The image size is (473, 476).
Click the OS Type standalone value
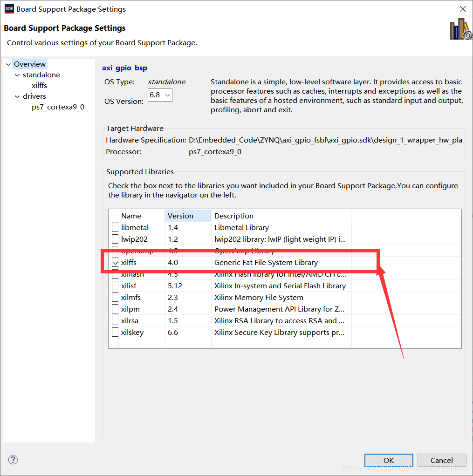coord(166,82)
